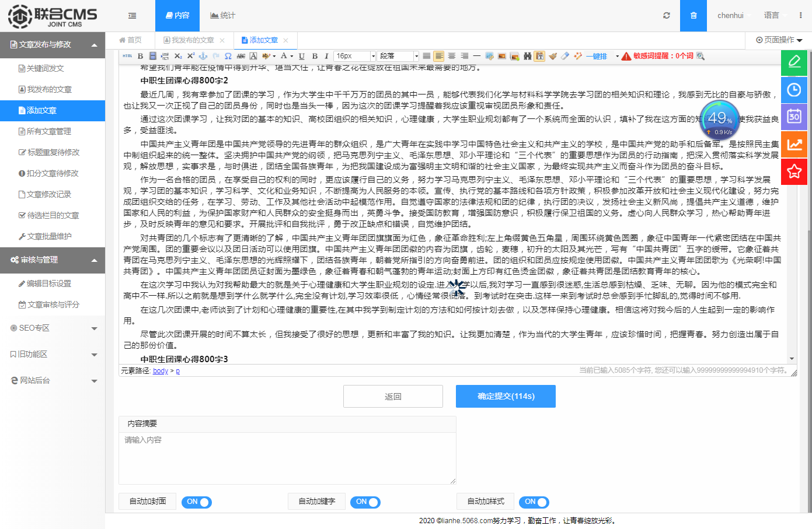Turn off 自动加封面 auto cover switch
812x529 pixels.
coord(197,502)
